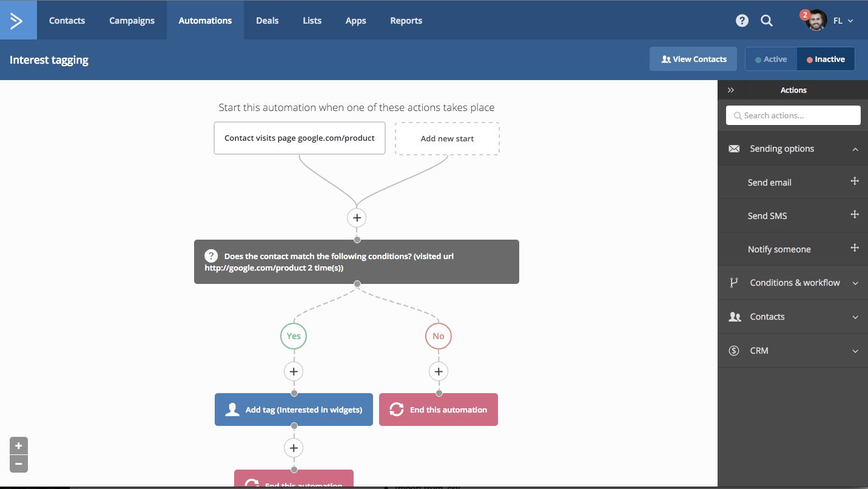
Task: Open help via the question mark icon
Action: click(x=742, y=20)
